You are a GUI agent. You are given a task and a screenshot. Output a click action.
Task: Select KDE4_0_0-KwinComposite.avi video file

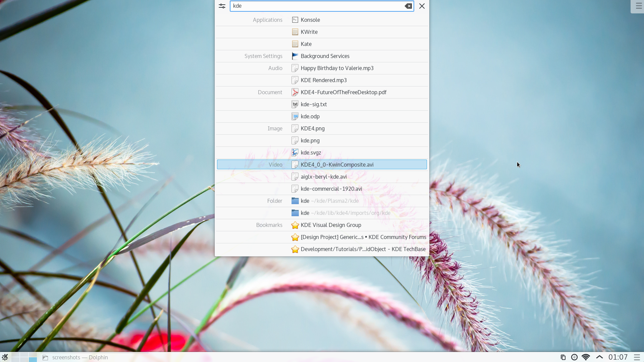pyautogui.click(x=337, y=165)
